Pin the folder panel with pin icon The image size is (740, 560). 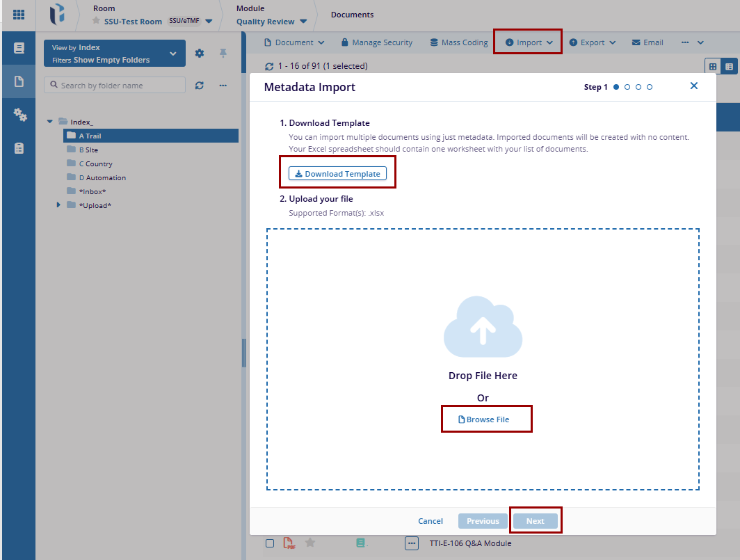click(x=223, y=54)
